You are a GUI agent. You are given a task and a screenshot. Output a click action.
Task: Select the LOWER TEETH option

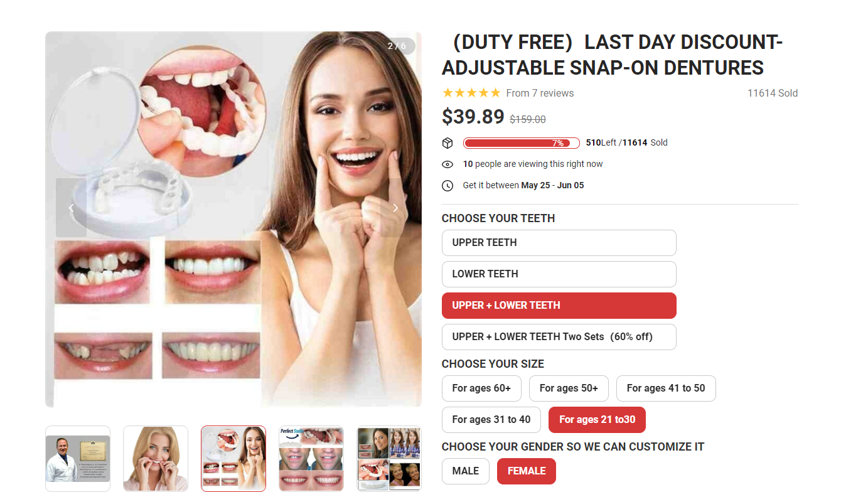coord(559,274)
